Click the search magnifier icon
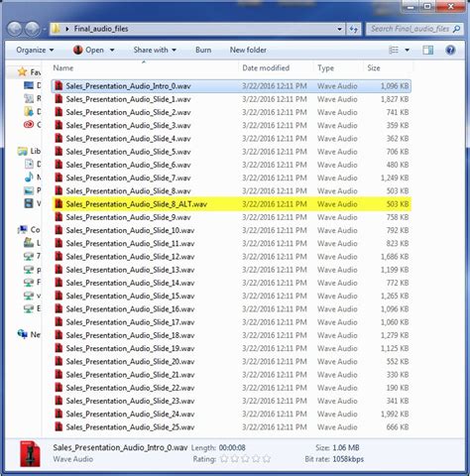470x476 pixels. tap(457, 29)
